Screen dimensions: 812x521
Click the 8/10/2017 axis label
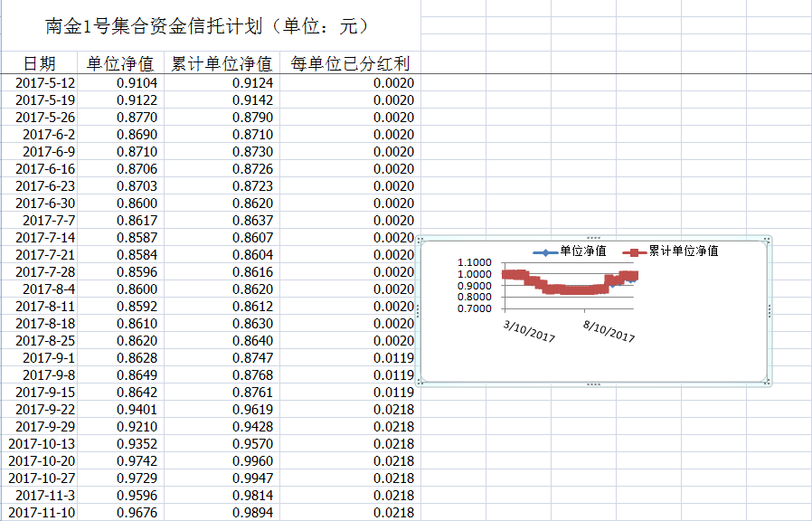609,329
